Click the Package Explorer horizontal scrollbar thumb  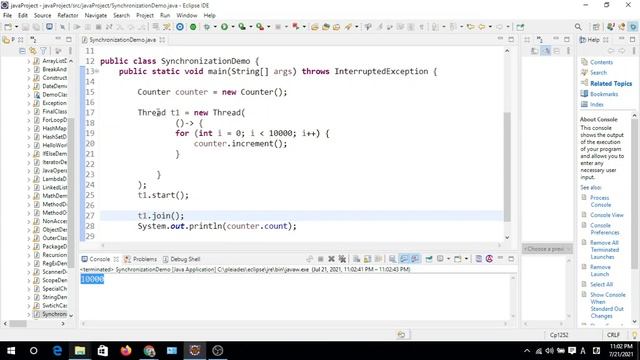point(18,324)
